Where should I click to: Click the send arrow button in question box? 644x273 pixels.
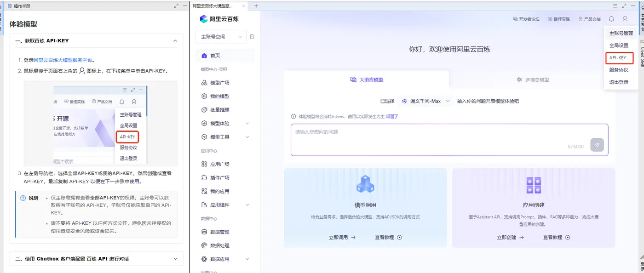[x=597, y=145]
